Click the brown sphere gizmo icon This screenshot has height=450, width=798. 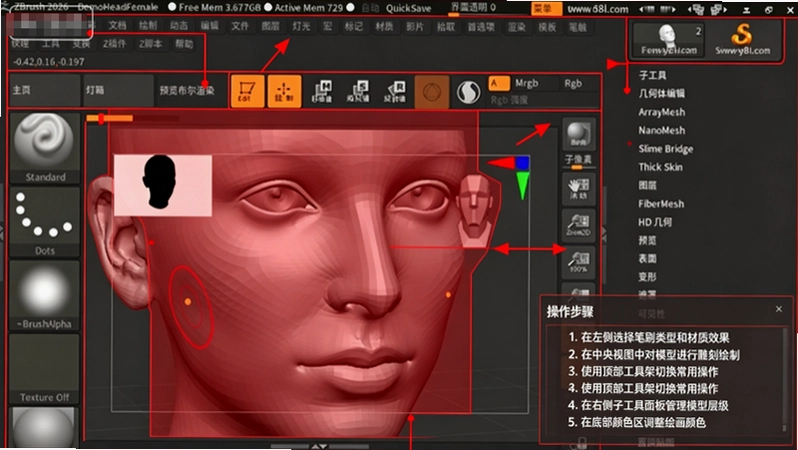click(432, 92)
